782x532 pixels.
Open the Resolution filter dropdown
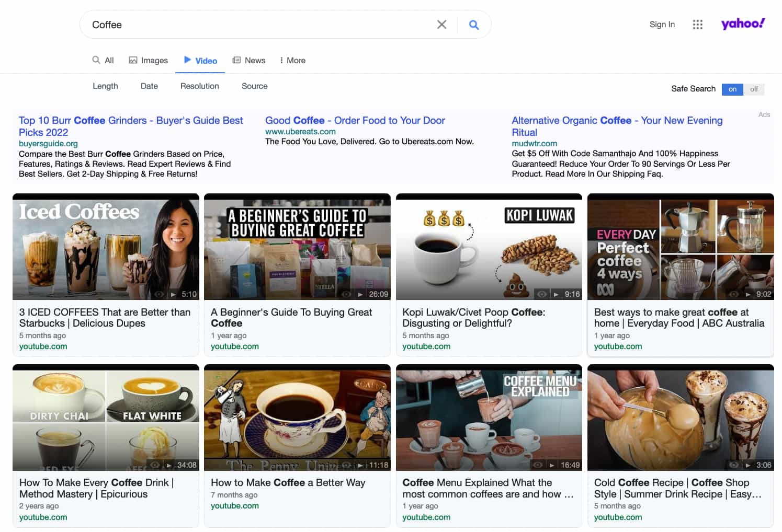(x=199, y=86)
